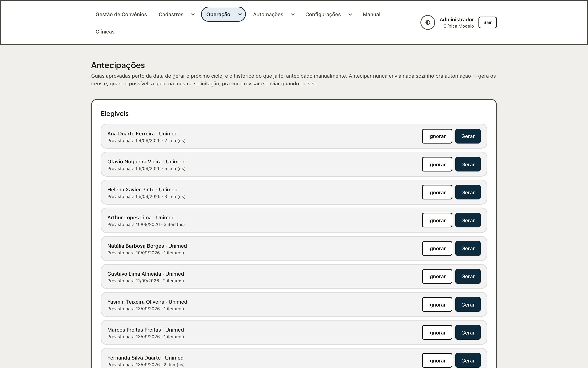Click 'Previsto para 11/09/2026 · 2 item(ns)'

tap(146, 281)
